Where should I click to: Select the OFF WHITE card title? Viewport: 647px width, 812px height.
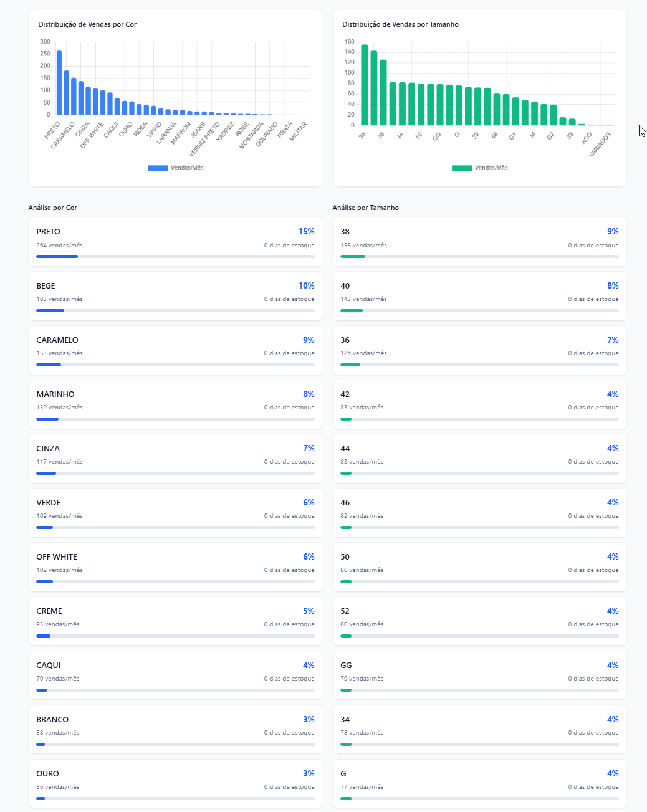57,557
